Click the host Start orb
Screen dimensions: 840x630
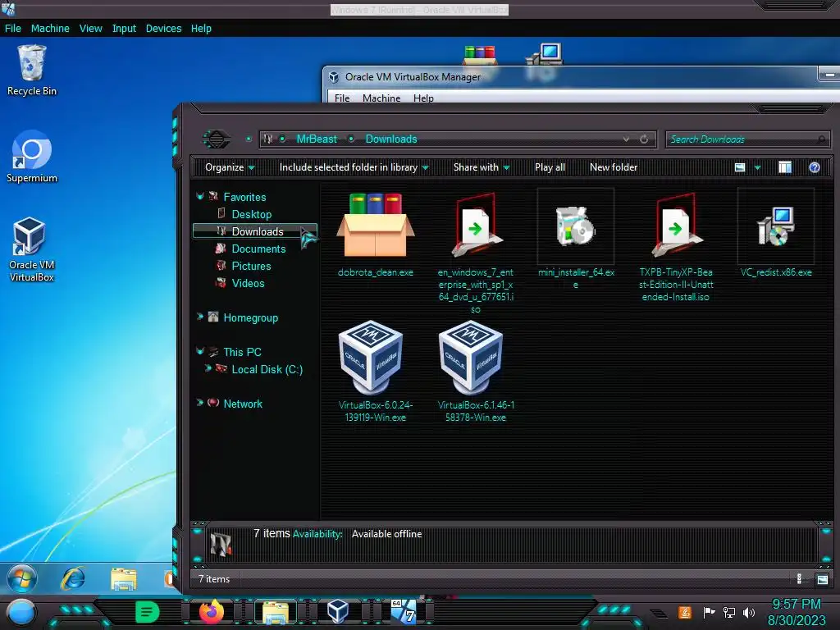pos(21,613)
